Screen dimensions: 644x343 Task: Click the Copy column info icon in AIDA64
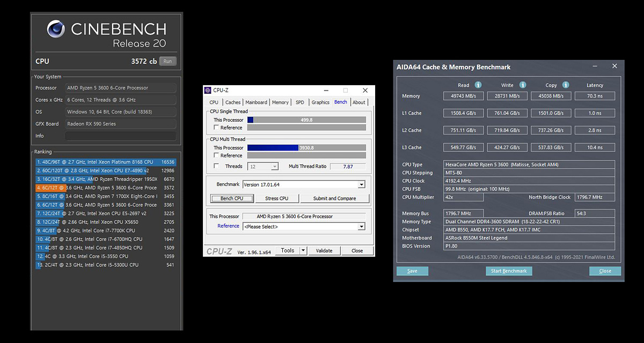[565, 85]
